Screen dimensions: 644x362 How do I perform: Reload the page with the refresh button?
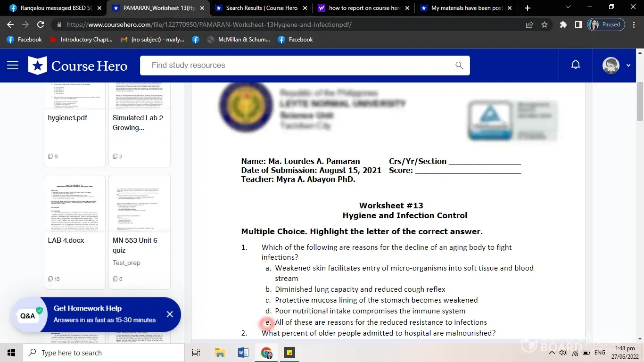coord(41,25)
